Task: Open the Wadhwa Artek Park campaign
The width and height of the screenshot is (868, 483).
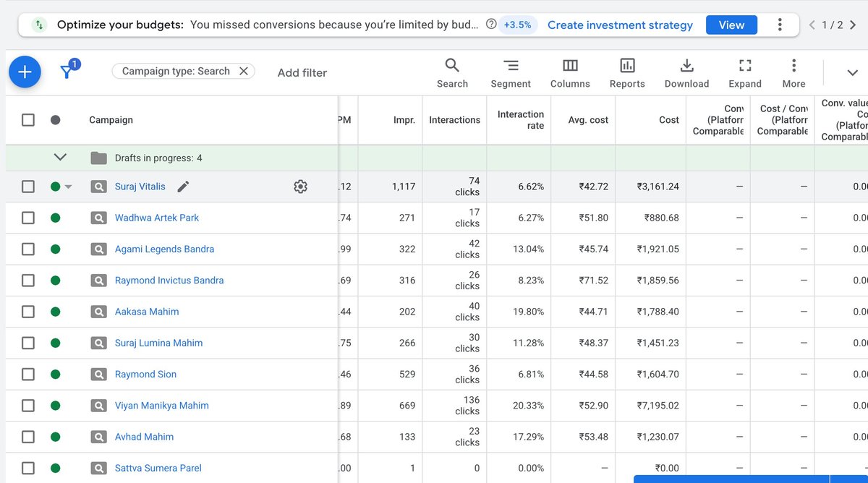Action: point(157,218)
